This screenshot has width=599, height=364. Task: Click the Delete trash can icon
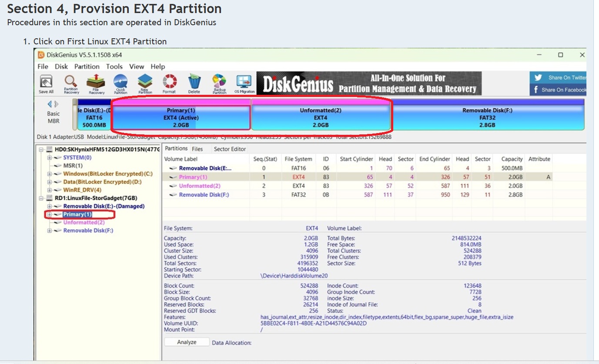(194, 84)
